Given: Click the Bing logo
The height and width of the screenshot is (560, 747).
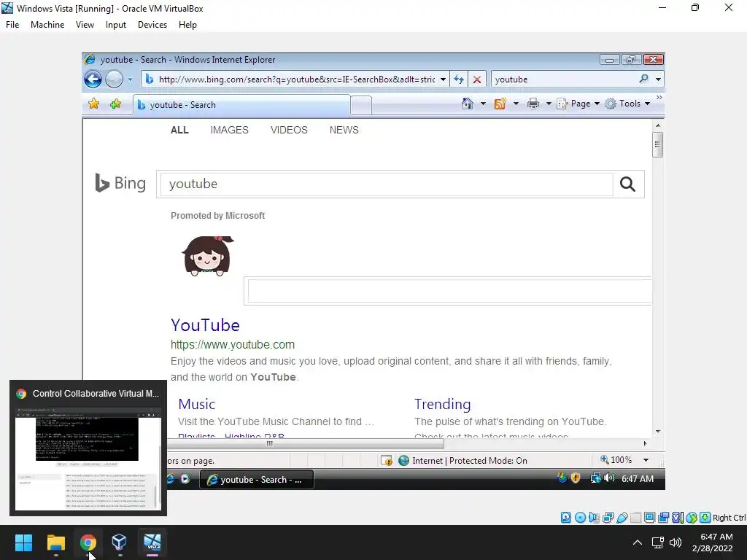Looking at the screenshot, I should point(120,183).
